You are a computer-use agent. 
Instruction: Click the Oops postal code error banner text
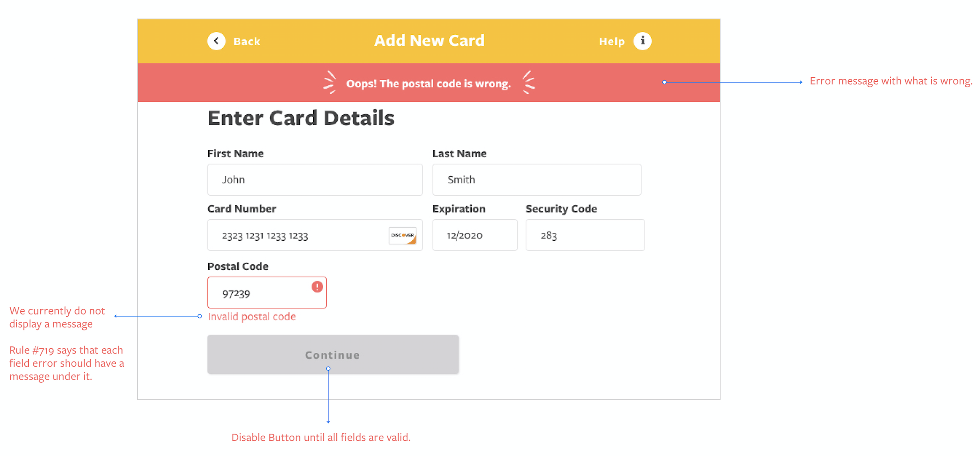pos(428,84)
